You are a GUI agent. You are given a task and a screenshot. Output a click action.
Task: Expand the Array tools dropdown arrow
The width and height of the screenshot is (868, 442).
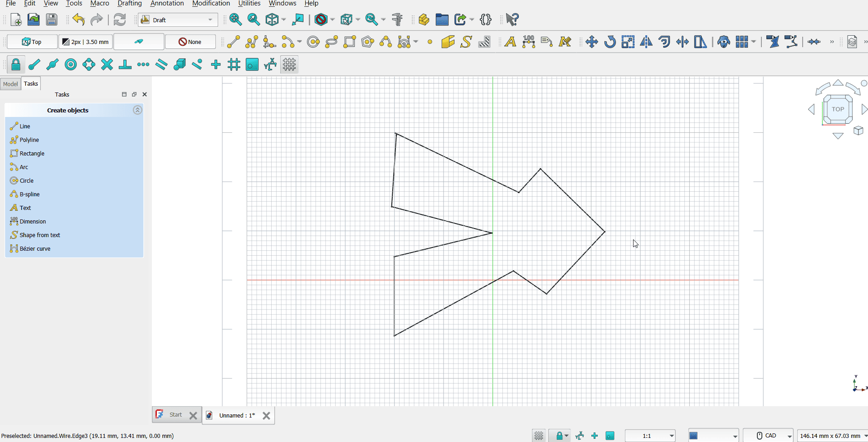click(x=753, y=42)
